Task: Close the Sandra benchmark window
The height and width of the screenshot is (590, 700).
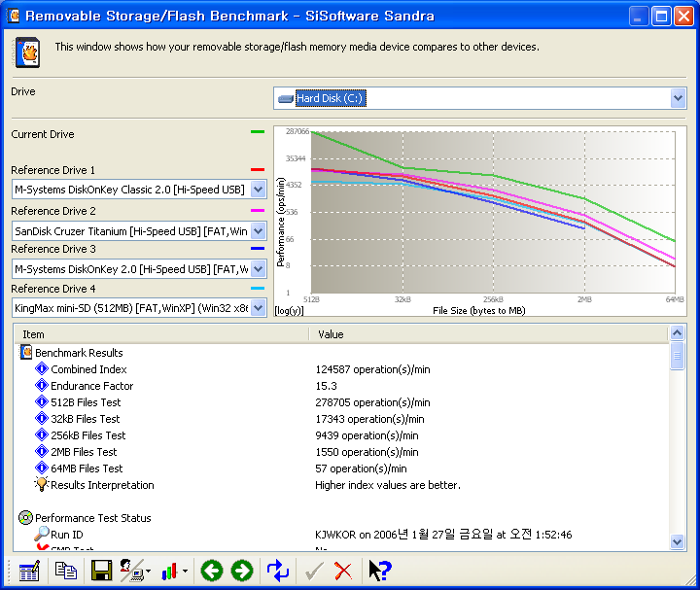Action: point(683,17)
